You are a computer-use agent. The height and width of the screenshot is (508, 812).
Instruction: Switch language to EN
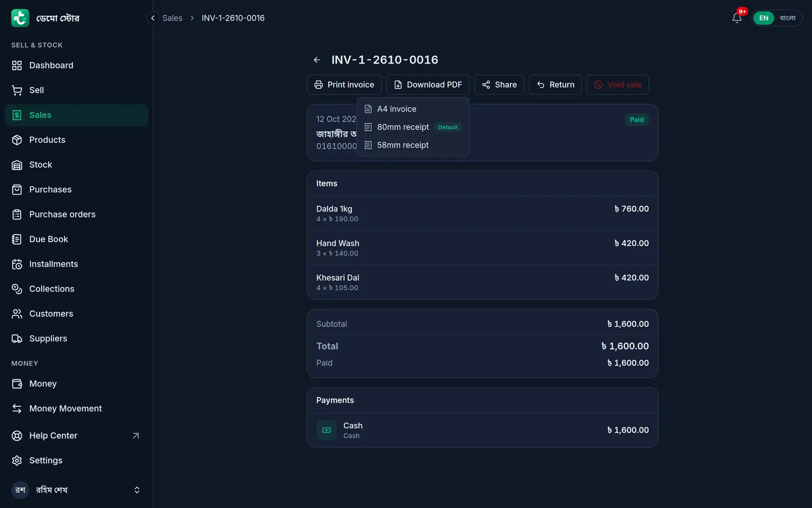pyautogui.click(x=764, y=18)
